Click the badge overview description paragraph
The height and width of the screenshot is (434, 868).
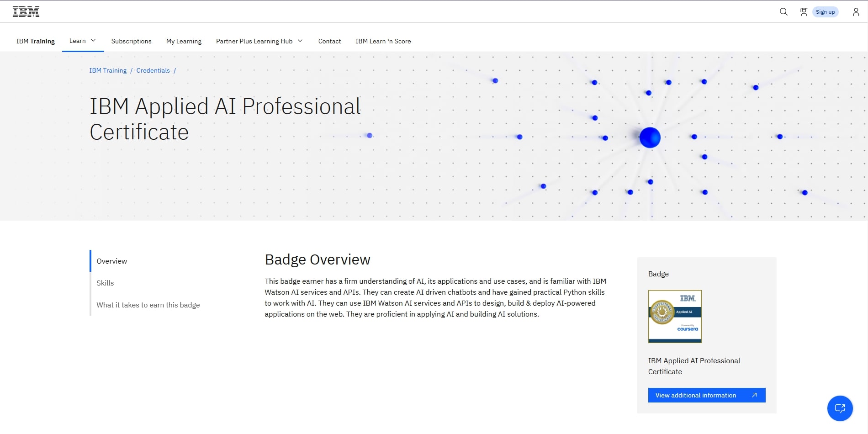tap(436, 297)
